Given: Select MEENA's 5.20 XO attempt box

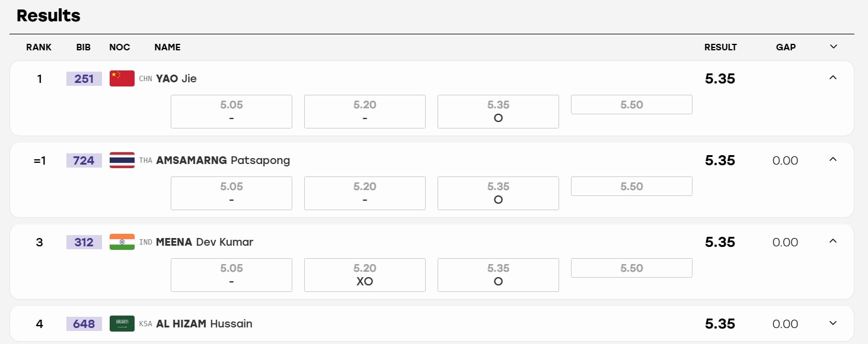Looking at the screenshot, I should click(x=365, y=275).
